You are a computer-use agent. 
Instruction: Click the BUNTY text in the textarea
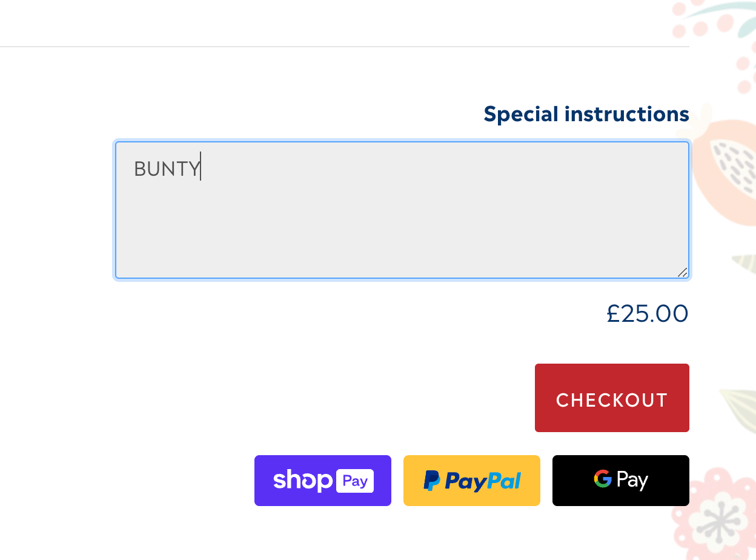point(167,168)
